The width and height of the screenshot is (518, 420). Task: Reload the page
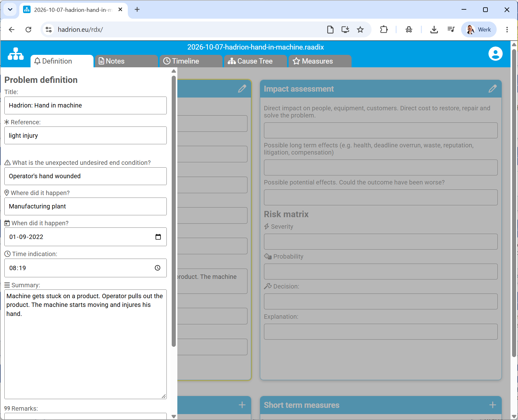point(28,30)
